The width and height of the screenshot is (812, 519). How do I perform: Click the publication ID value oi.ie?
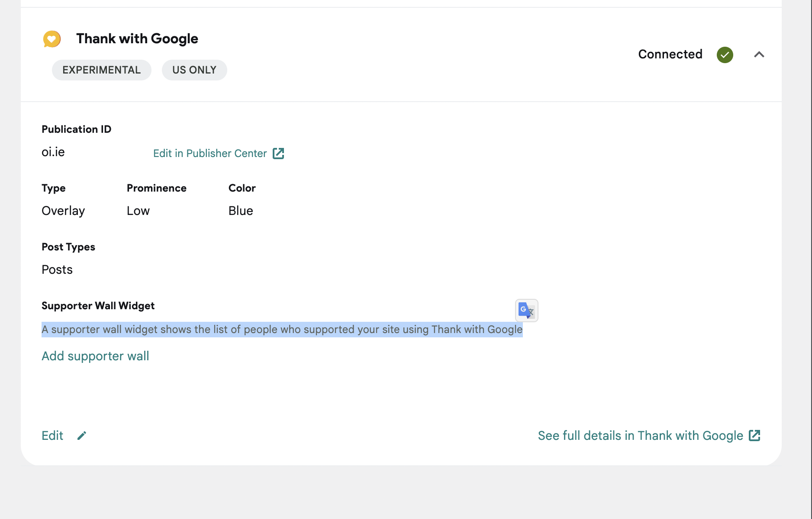(53, 152)
